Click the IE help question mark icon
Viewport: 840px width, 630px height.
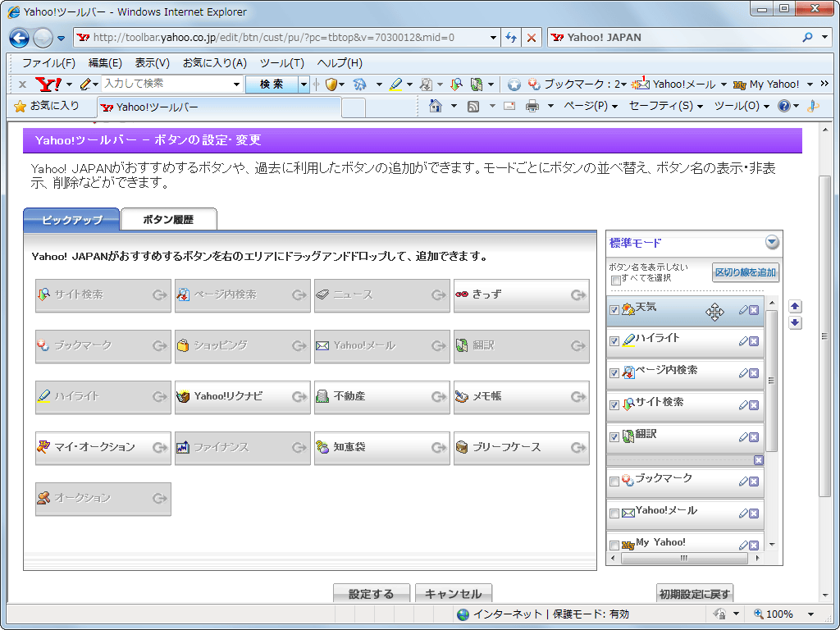click(783, 106)
